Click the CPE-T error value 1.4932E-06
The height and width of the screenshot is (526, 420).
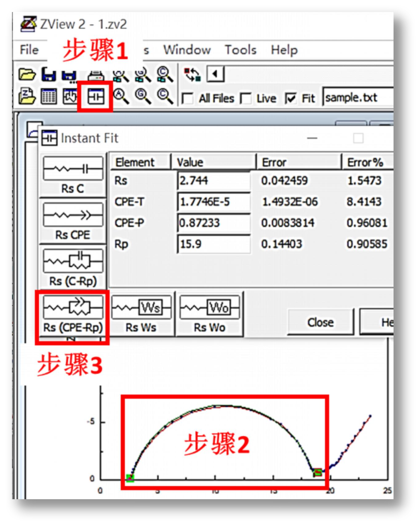(290, 202)
